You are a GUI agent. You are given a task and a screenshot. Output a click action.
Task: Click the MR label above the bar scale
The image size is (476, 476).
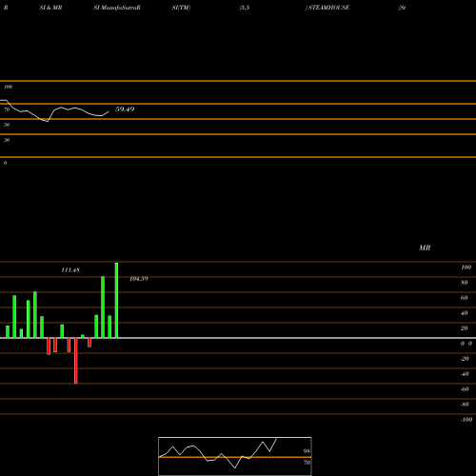pos(425,248)
